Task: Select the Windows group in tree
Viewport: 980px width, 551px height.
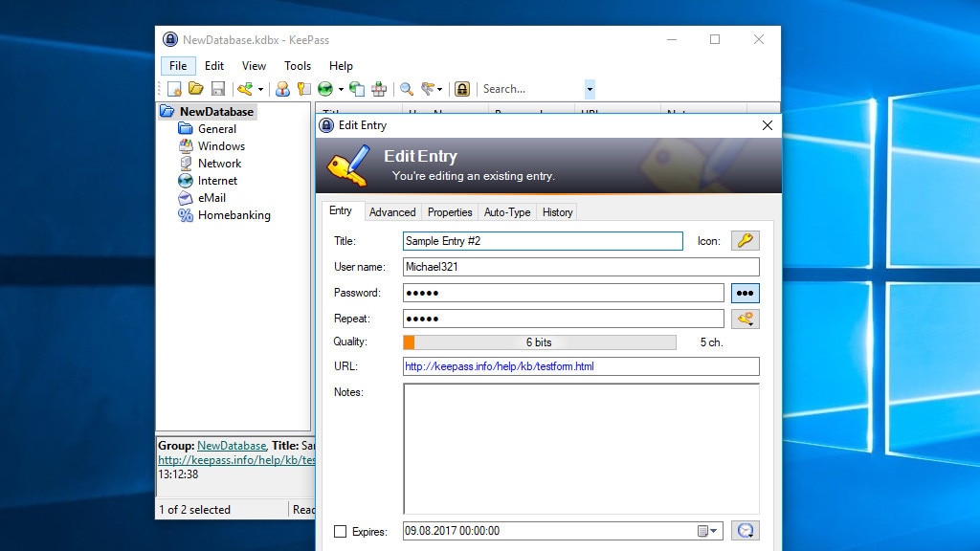Action: point(221,146)
